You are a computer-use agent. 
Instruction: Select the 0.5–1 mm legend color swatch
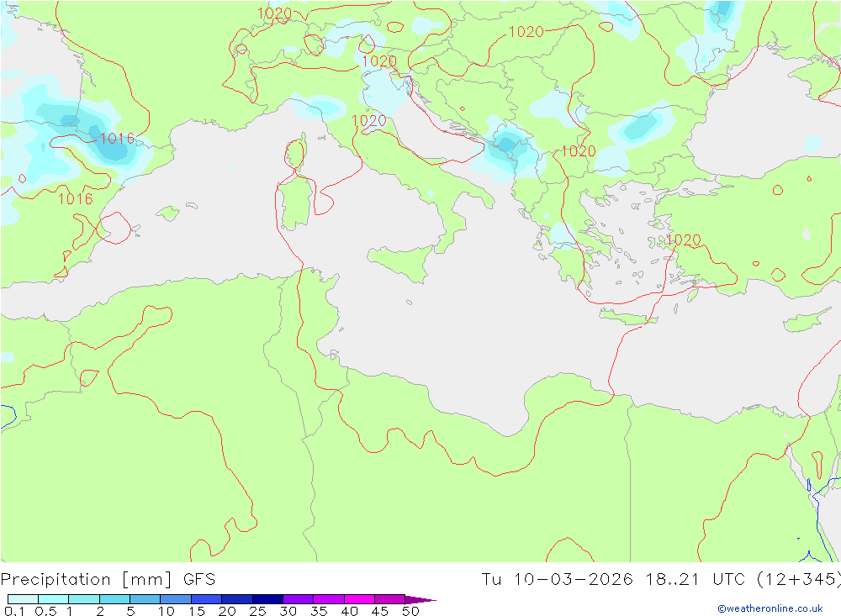coord(53,599)
